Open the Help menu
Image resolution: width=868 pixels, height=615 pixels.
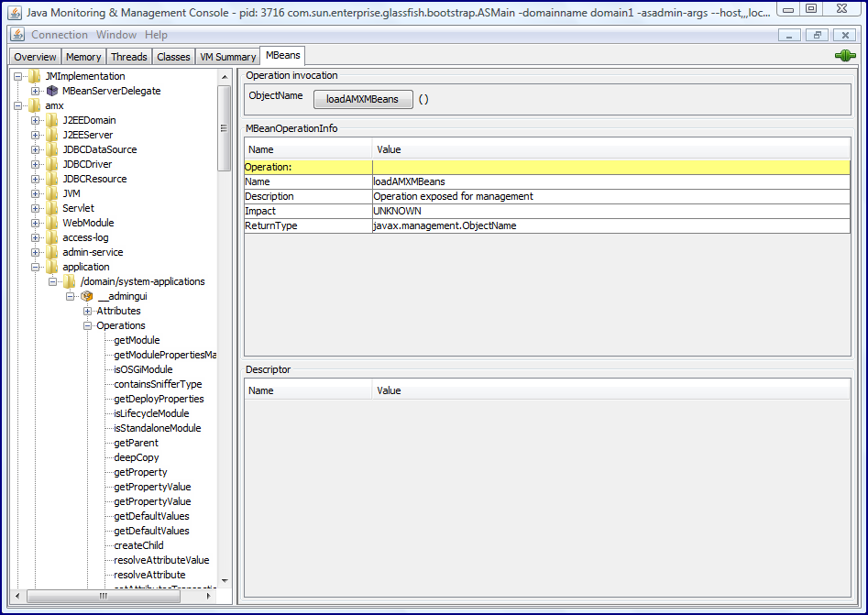click(156, 34)
